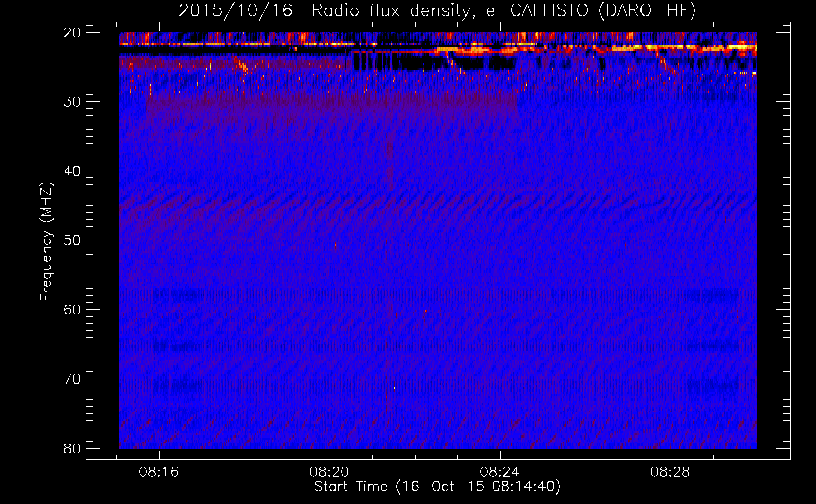
Task: Click the 08:28 time tick label
Action: [670, 472]
